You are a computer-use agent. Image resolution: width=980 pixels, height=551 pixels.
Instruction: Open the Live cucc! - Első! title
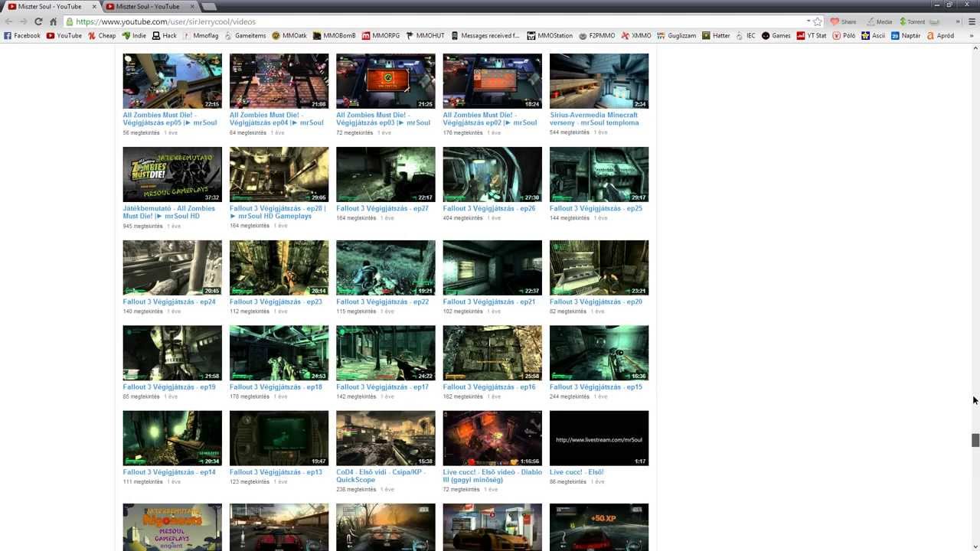point(577,472)
